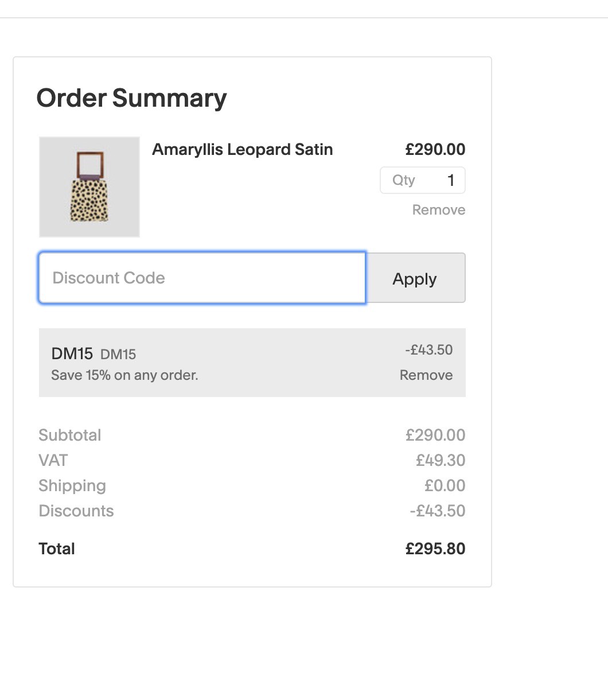Image resolution: width=608 pixels, height=700 pixels.
Task: Edit the Qty quantity field
Action: point(423,180)
